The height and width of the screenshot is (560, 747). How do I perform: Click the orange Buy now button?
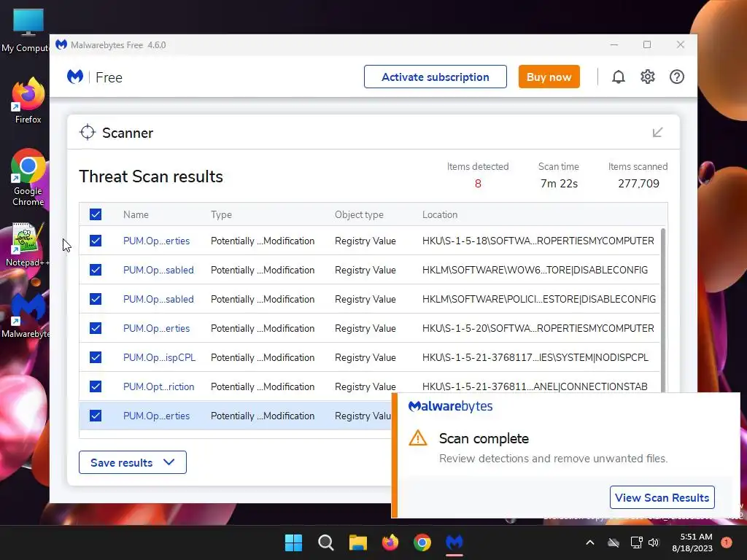point(549,77)
